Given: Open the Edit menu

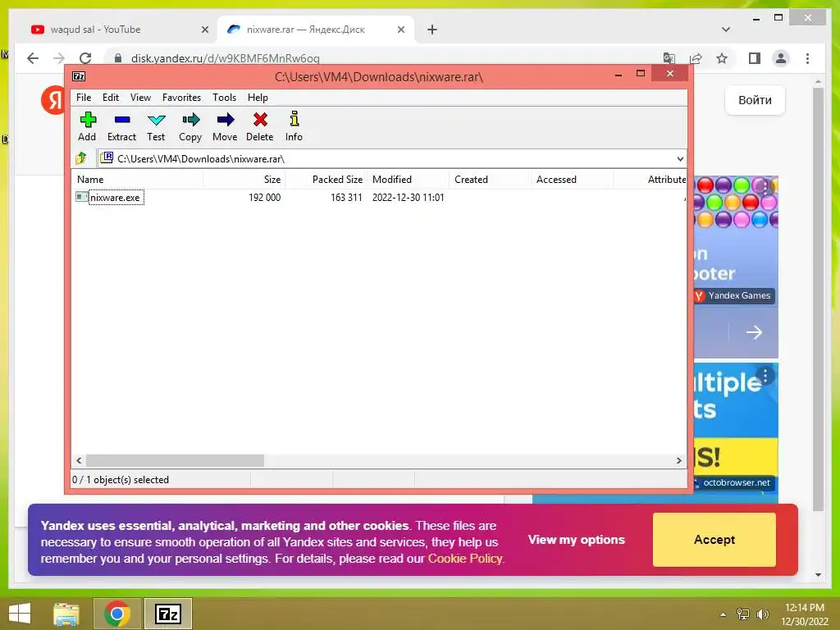Looking at the screenshot, I should click(111, 98).
